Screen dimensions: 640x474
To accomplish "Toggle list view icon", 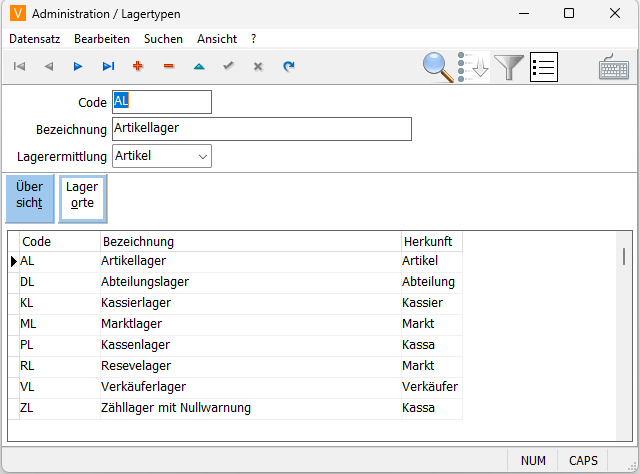I will click(x=544, y=67).
